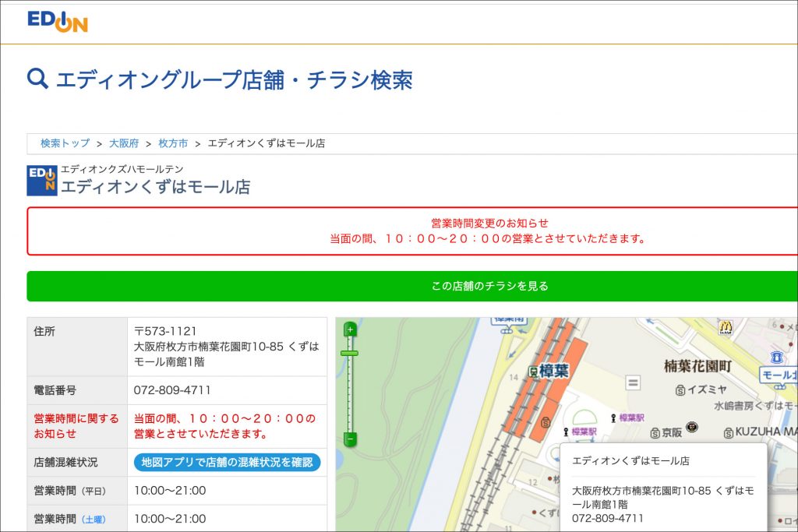Click the 土曜 link in business hours row
Image resolution: width=798 pixels, height=532 pixels.
coord(94,520)
